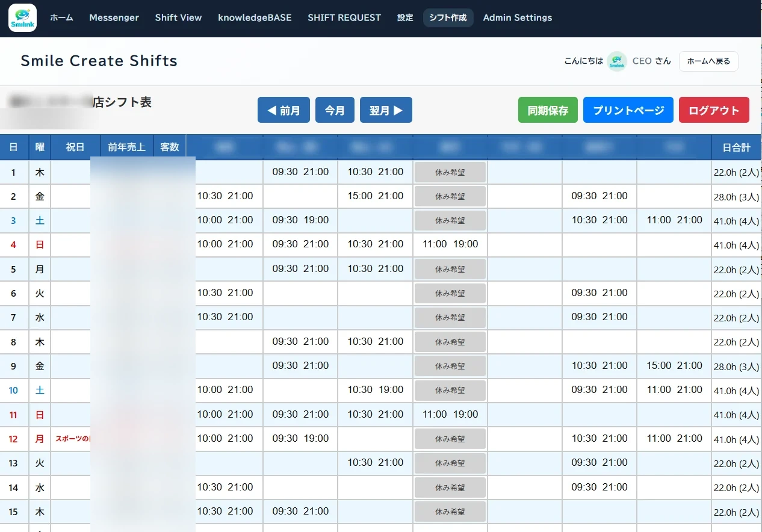Image resolution: width=762 pixels, height=532 pixels.
Task: Click the 09:30 21:00 shift on day 15
Action: point(300,512)
